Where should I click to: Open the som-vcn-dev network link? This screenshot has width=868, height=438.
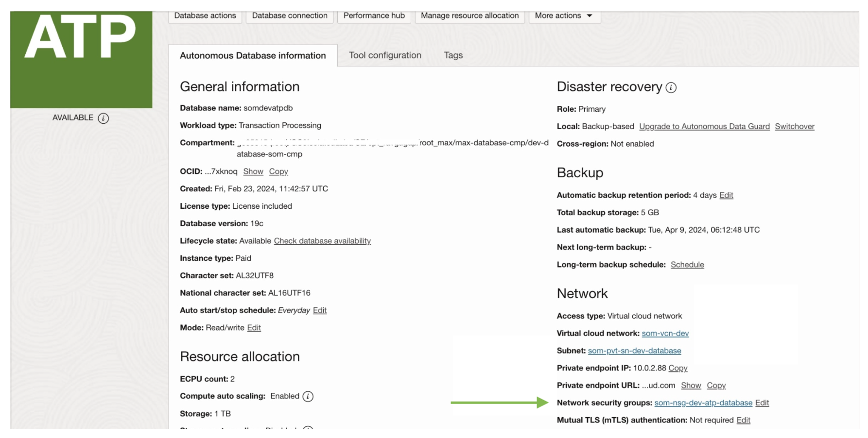click(x=665, y=333)
